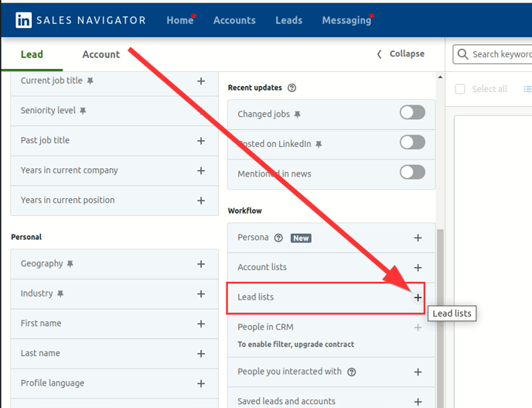Click the Persona help question icon
The height and width of the screenshot is (408, 532).
tap(278, 238)
